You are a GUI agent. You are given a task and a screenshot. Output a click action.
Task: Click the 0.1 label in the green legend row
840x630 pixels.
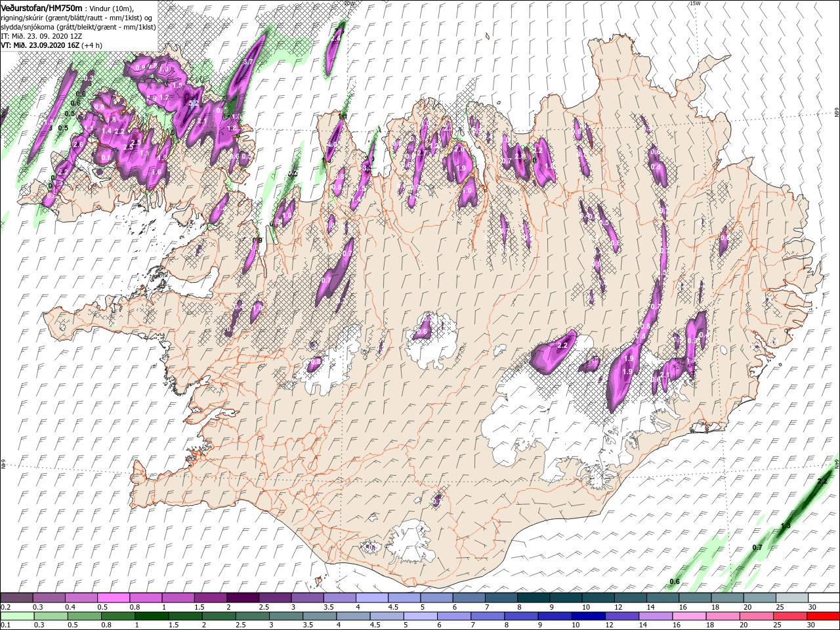pyautogui.click(x=6, y=625)
